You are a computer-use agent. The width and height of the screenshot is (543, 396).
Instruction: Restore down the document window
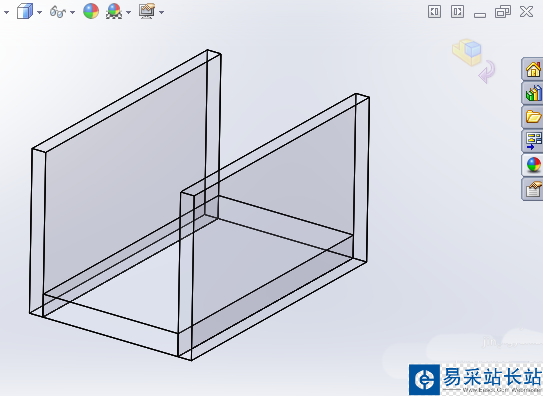click(503, 11)
